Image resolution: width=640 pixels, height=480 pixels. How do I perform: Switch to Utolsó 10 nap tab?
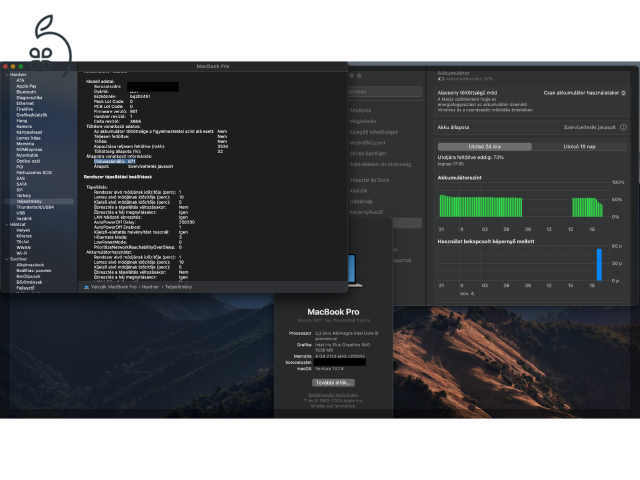pos(580,146)
